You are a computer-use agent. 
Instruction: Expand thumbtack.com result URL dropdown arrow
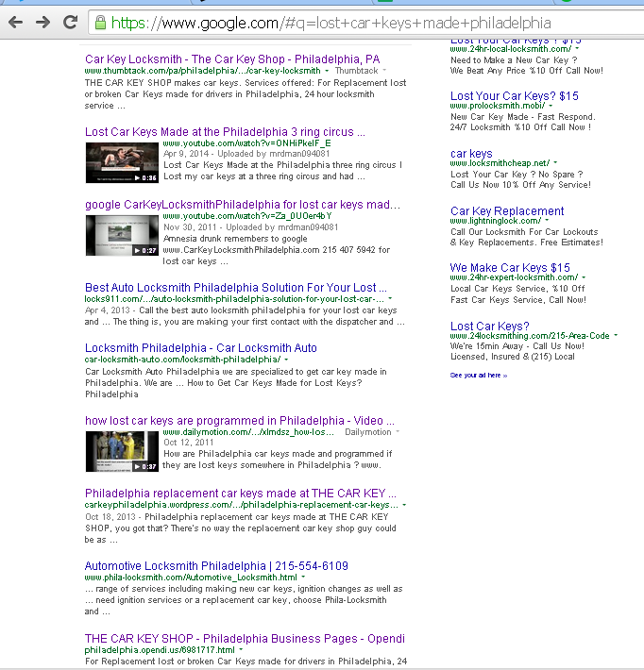pos(327,71)
